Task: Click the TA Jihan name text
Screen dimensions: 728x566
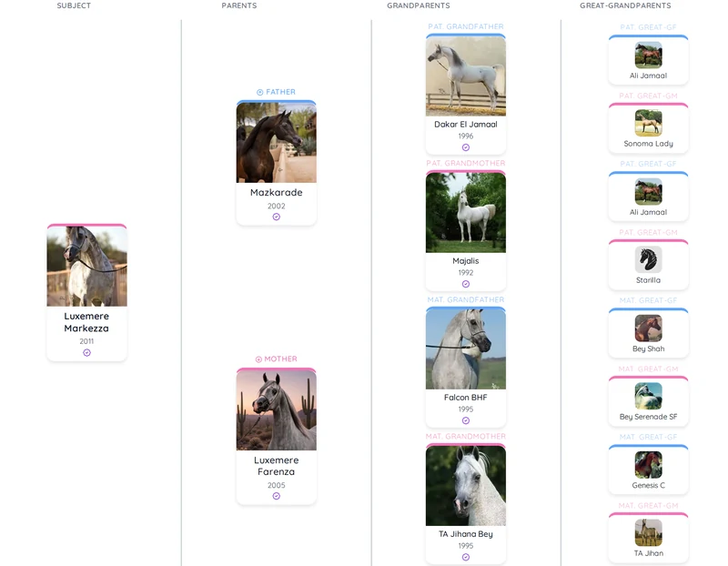Action: click(x=648, y=553)
